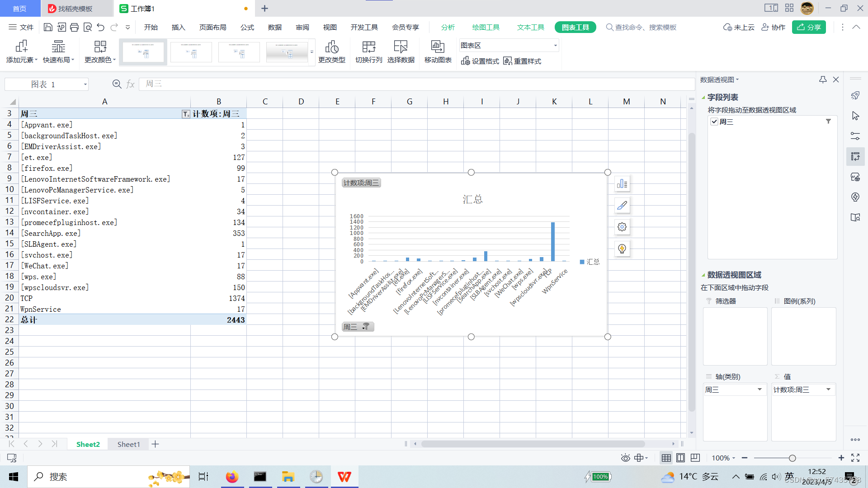This screenshot has height=488, width=868.
Task: Click the 添加元素 add element icon
Action: coord(21,47)
